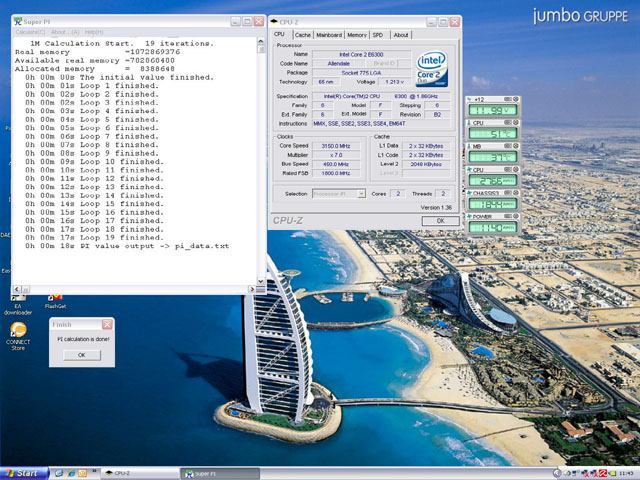Screen dimensions: 640x480
Task: Click OK in the Finish dialog
Action: (x=82, y=355)
